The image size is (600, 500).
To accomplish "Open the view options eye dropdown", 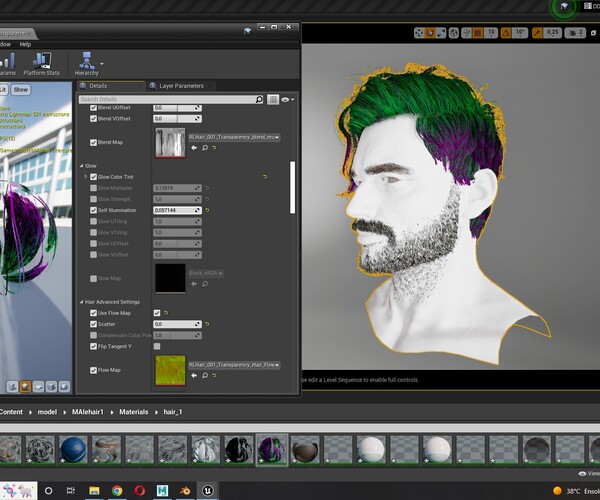I will pyautogui.click(x=287, y=99).
